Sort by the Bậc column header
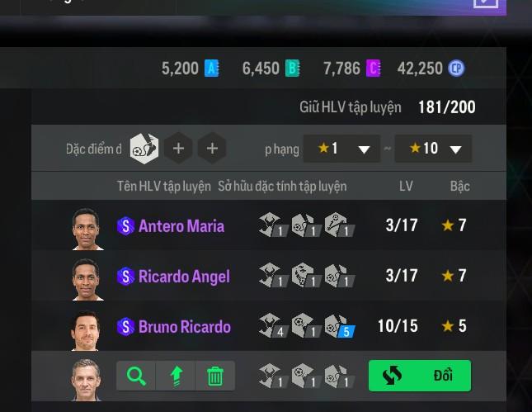This screenshot has width=532, height=412. pyautogui.click(x=459, y=186)
